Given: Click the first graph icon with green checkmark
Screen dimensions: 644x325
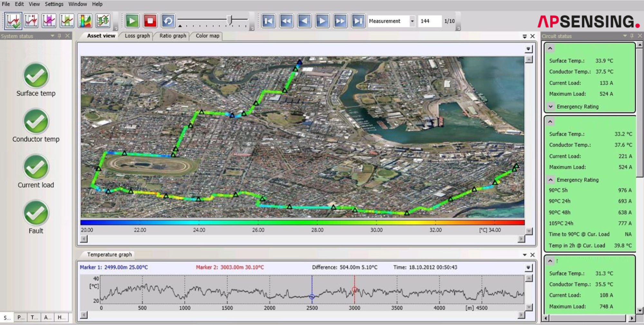Looking at the screenshot, I should point(14,21).
